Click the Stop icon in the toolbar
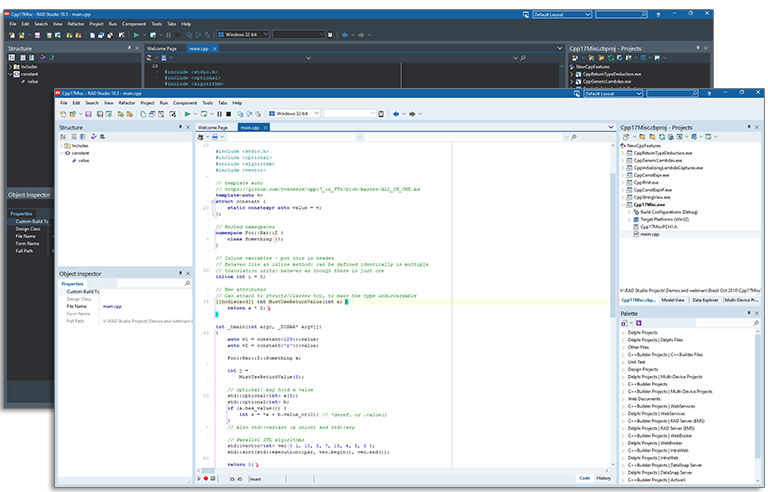The height and width of the screenshot is (492, 768). coord(227,114)
